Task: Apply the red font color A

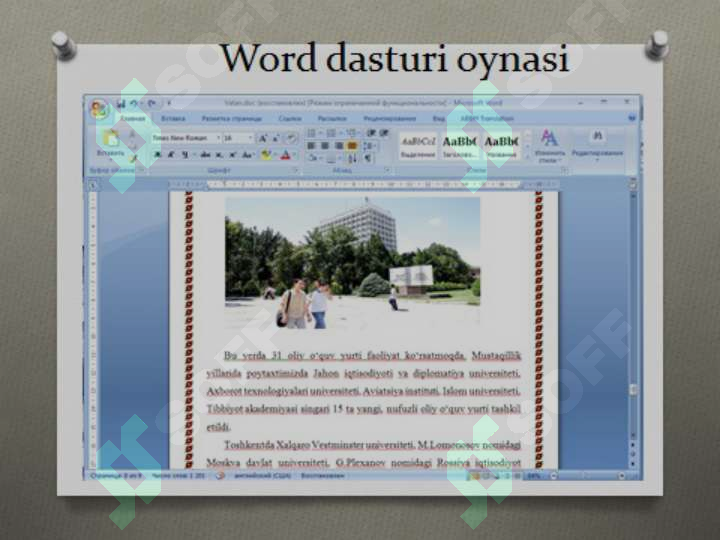Action: 285,155
